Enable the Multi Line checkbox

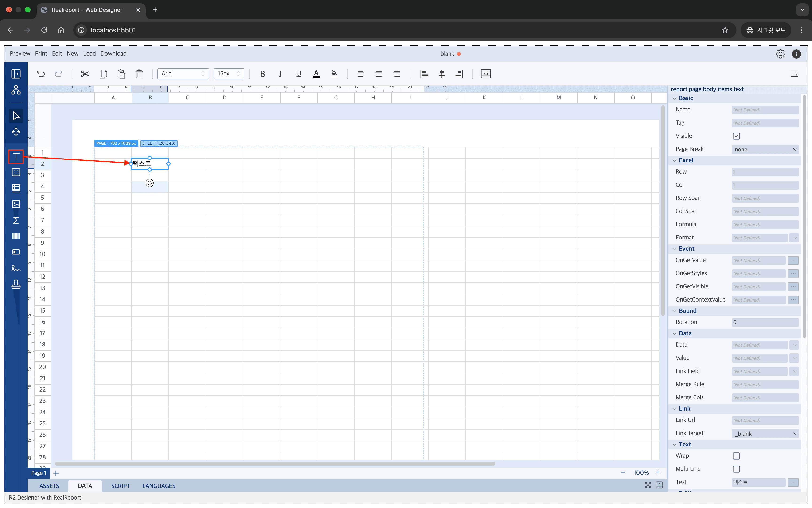click(x=736, y=469)
